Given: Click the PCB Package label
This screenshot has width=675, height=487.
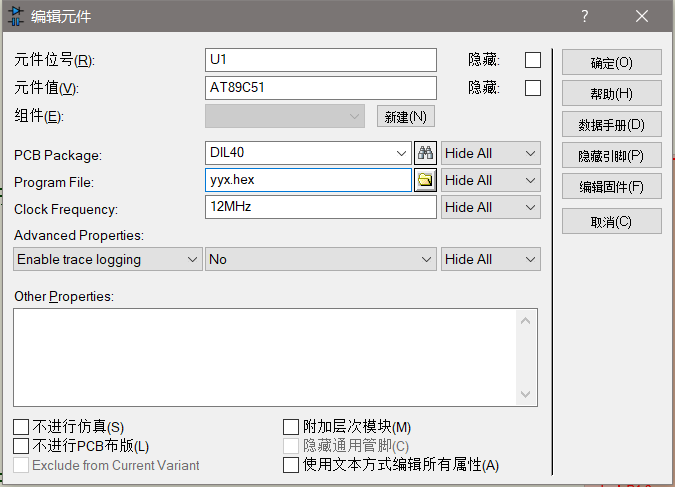Looking at the screenshot, I should [58, 155].
